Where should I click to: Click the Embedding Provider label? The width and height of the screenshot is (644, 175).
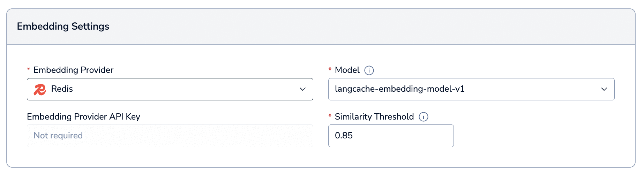coord(73,70)
